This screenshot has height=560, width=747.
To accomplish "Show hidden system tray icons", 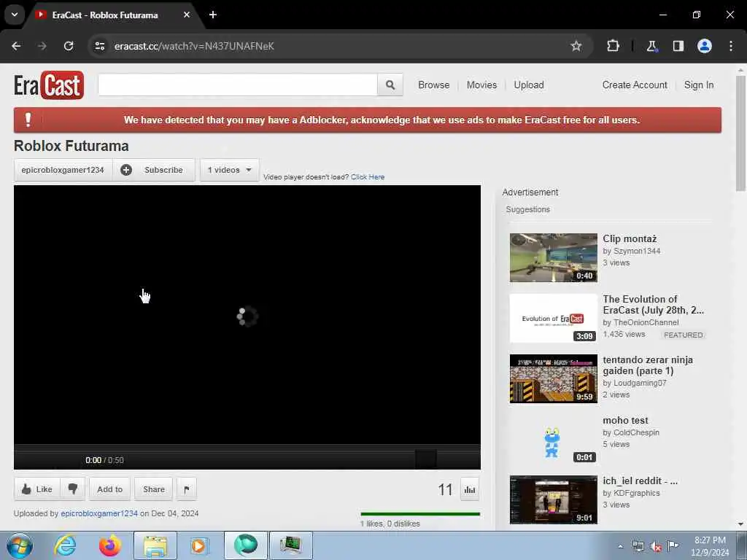I will pyautogui.click(x=620, y=547).
